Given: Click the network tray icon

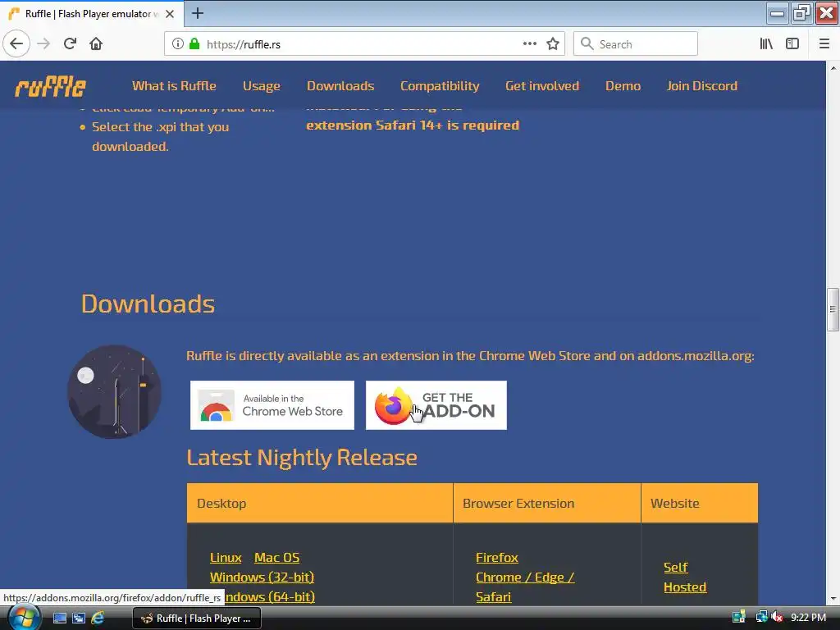Looking at the screenshot, I should click(x=761, y=617).
